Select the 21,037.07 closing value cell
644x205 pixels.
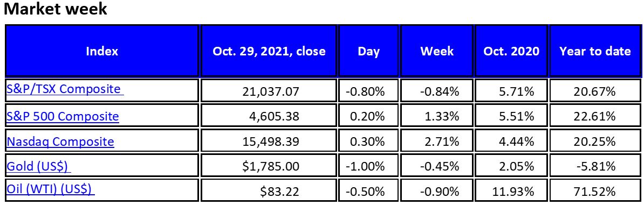coord(269,90)
